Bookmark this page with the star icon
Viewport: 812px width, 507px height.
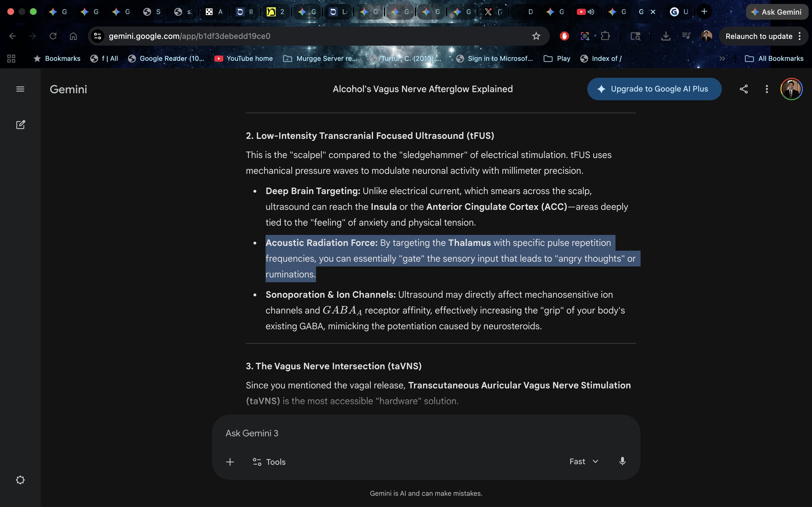coord(536,36)
